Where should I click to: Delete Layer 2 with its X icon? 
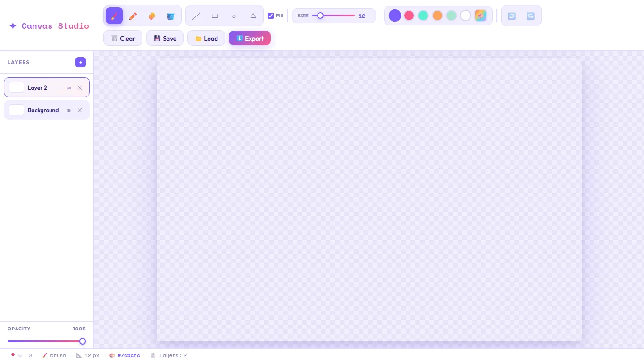80,88
